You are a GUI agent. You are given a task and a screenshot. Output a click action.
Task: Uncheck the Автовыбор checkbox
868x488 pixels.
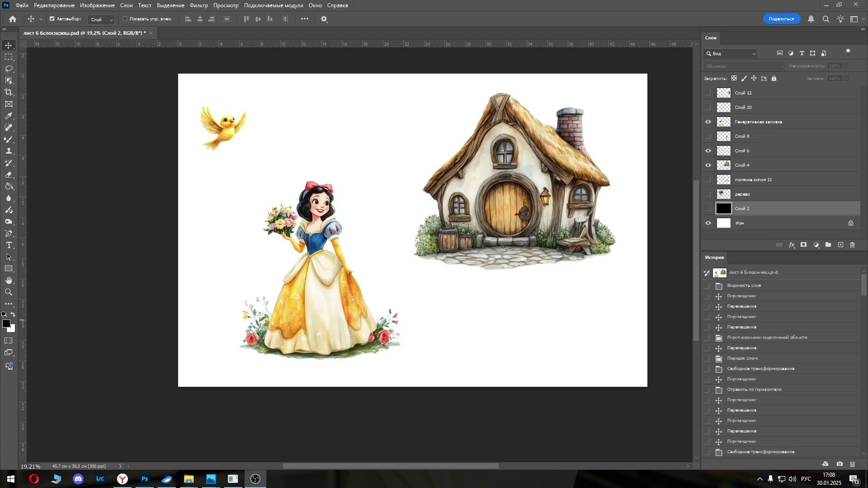coord(52,19)
